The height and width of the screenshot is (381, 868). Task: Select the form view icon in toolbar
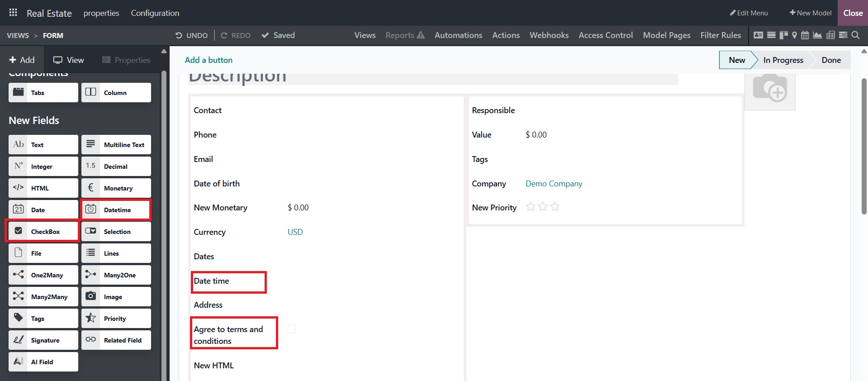click(x=759, y=35)
